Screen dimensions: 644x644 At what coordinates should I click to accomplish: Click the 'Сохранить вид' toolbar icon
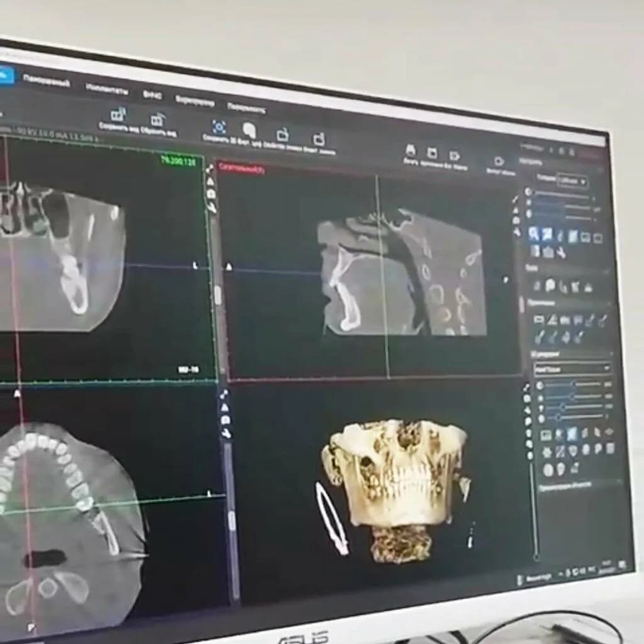[x=118, y=115]
